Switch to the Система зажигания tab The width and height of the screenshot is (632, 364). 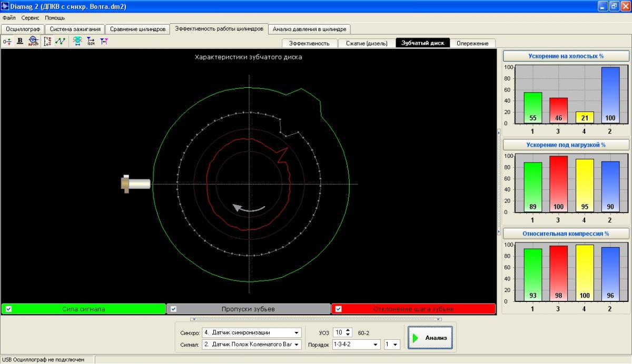point(75,29)
